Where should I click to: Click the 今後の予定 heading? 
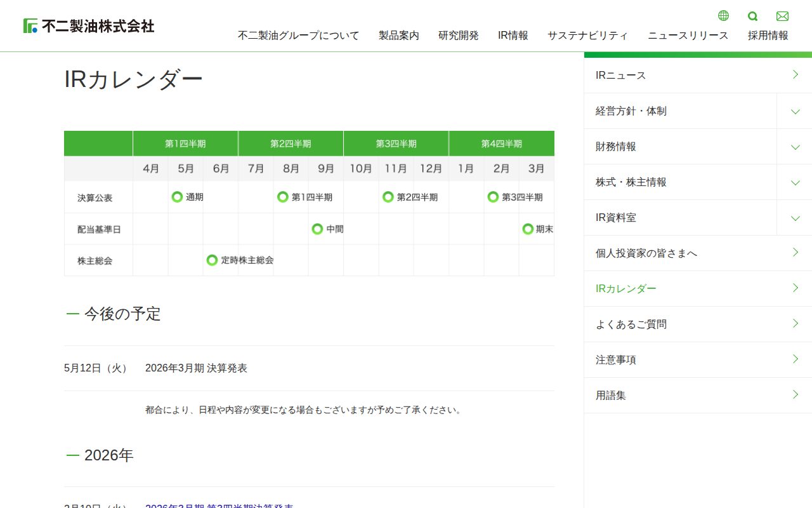[122, 314]
